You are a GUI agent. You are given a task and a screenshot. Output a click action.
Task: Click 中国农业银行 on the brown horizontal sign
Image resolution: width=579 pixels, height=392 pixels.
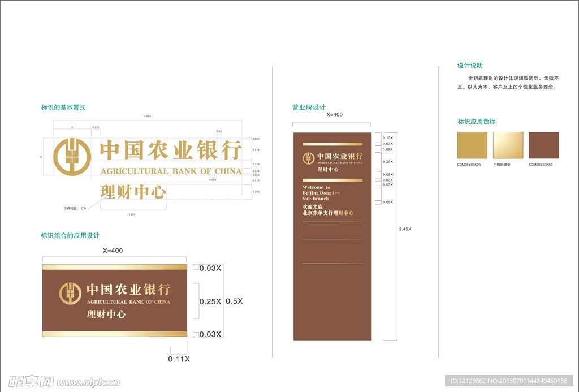[128, 289]
